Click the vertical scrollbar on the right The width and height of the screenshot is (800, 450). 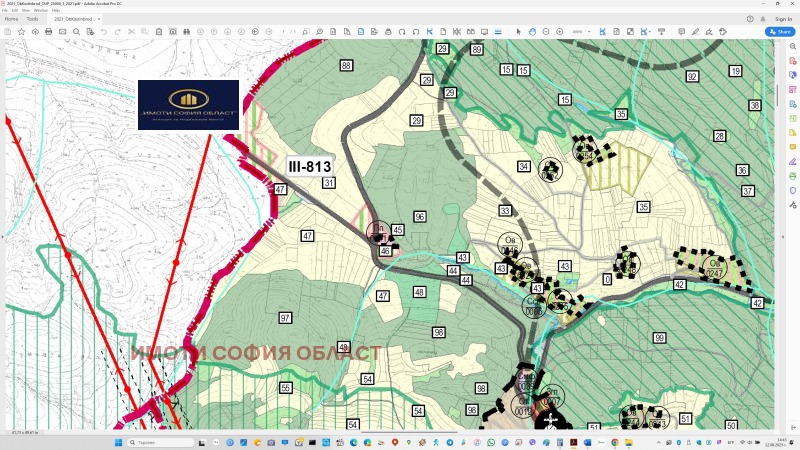[776, 95]
